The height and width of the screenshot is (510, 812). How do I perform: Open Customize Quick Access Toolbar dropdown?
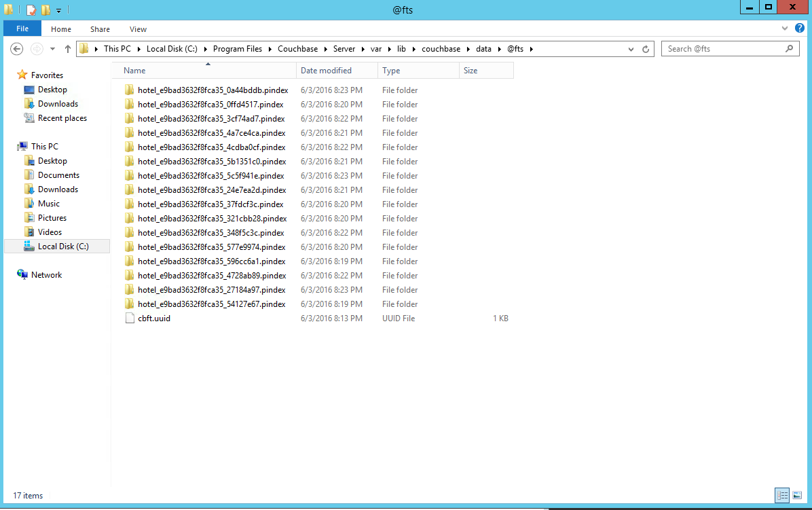coord(58,10)
